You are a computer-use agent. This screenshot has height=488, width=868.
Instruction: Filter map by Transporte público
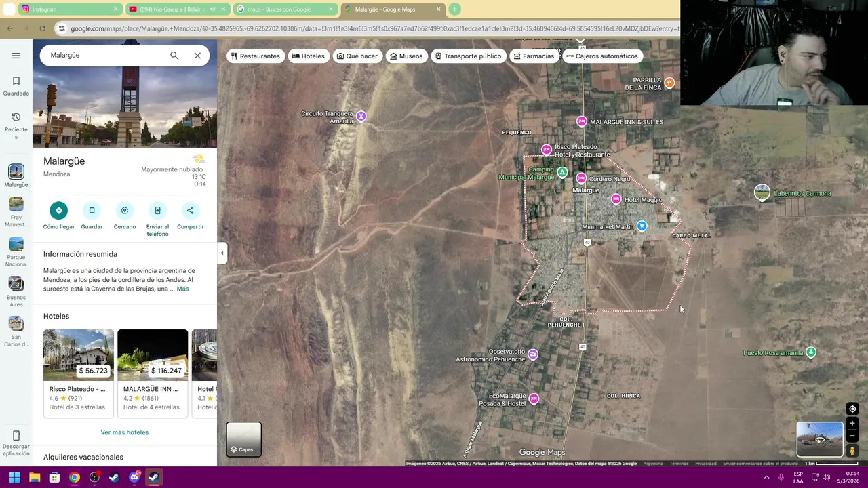point(468,56)
